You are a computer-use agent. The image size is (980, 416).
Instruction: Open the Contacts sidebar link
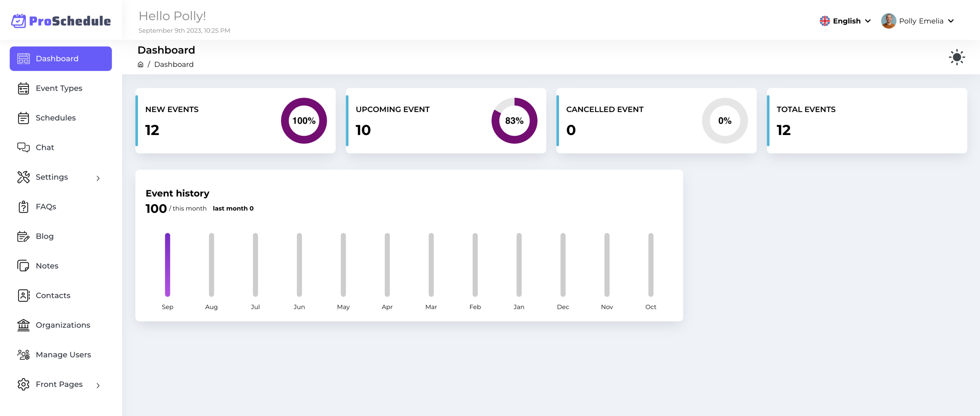coord(53,296)
